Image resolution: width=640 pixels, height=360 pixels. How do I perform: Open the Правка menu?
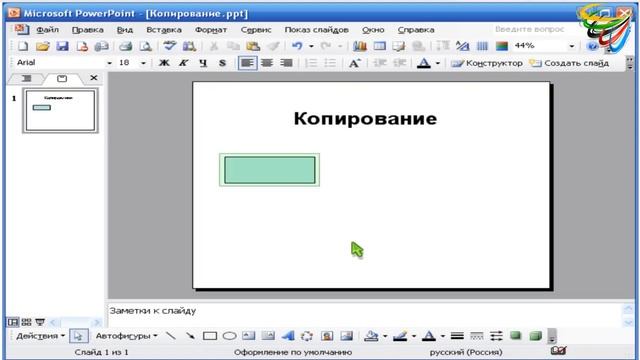coord(87,30)
